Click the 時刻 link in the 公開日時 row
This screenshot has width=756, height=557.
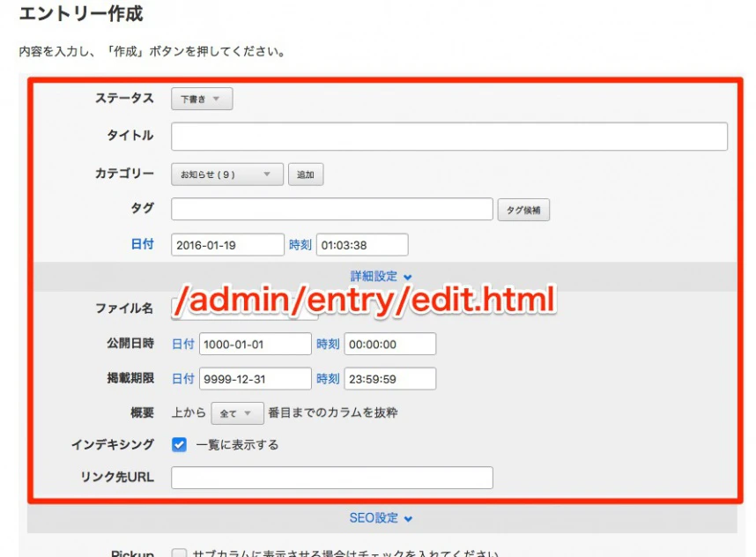(x=328, y=344)
